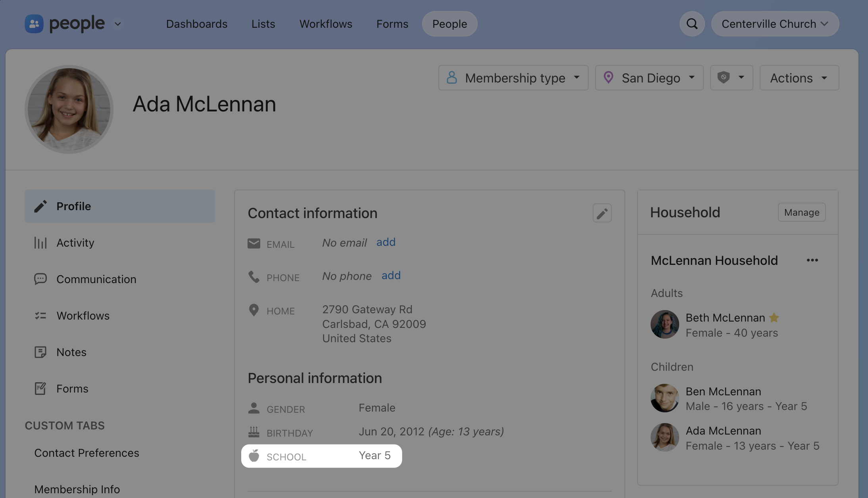Click the Communication speech bubble icon
The height and width of the screenshot is (498, 868).
pyautogui.click(x=40, y=279)
